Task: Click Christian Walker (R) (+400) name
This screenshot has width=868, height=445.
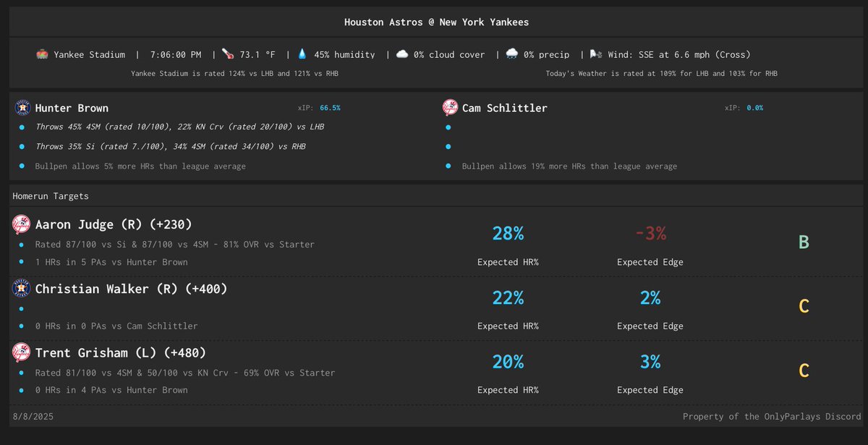Action: coord(132,289)
